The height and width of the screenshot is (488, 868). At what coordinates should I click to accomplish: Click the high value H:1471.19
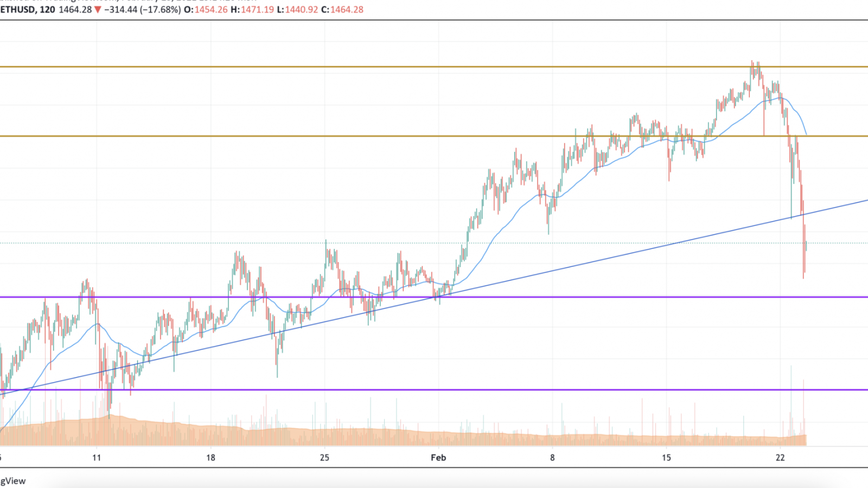click(x=252, y=10)
